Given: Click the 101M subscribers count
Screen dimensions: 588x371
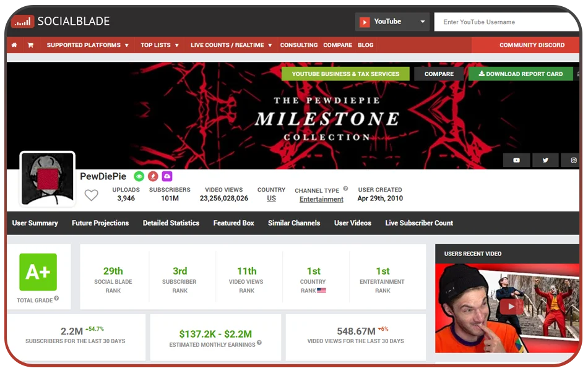Looking at the screenshot, I should point(170,198).
